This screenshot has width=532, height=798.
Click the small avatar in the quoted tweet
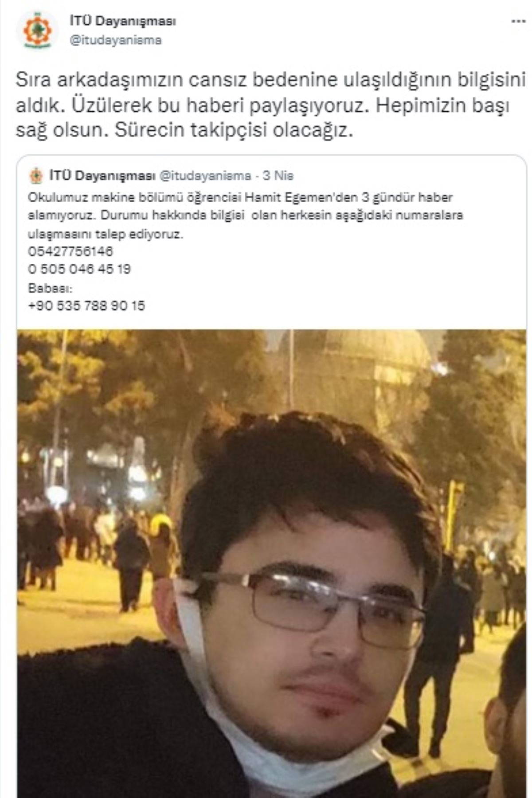tap(36, 176)
